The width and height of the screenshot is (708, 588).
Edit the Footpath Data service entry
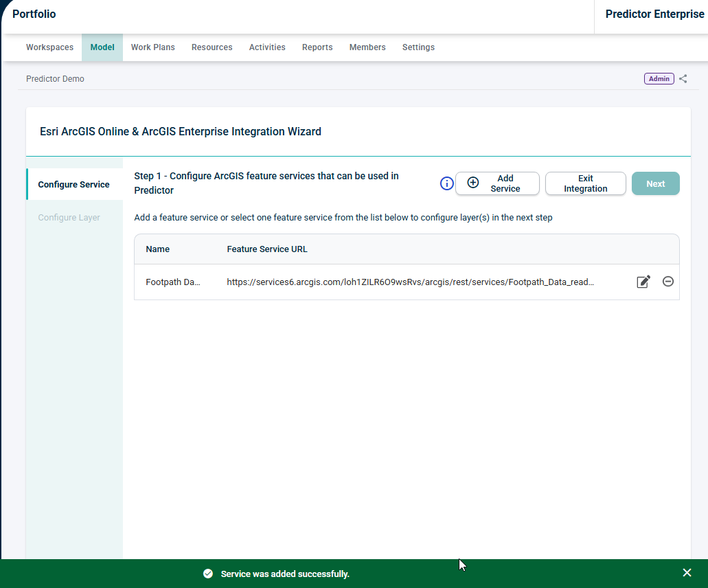643,282
